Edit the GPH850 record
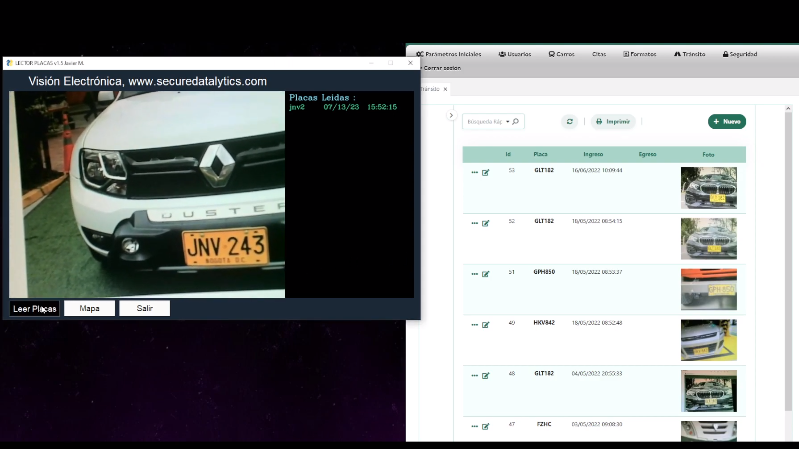This screenshot has width=799, height=449. tap(486, 274)
